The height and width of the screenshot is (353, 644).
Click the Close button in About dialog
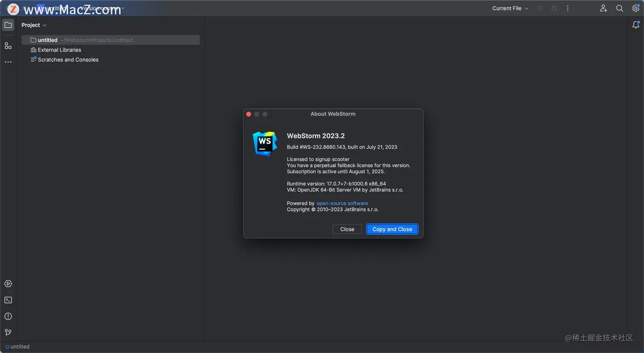347,229
